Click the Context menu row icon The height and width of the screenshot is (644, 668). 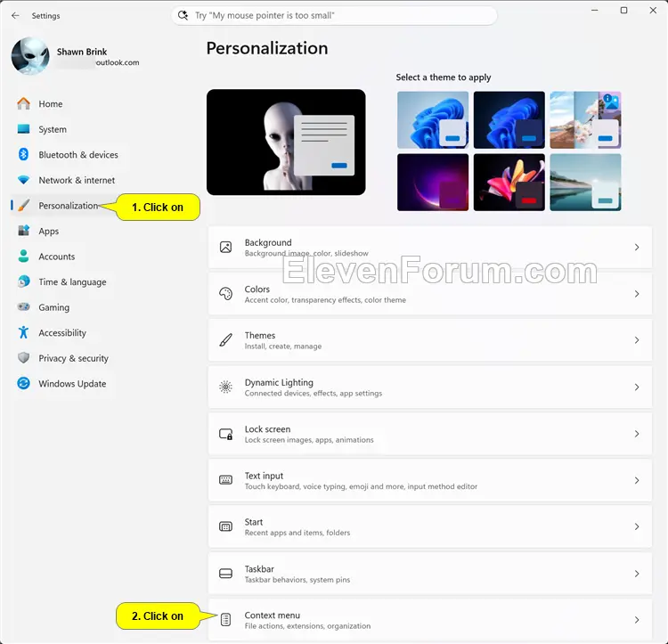(x=226, y=620)
